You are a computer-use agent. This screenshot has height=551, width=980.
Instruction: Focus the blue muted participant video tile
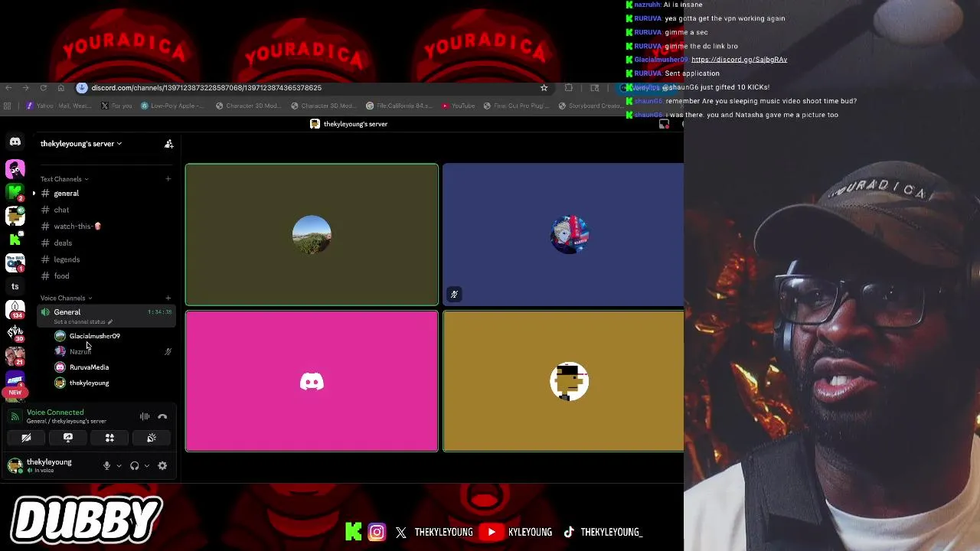point(563,234)
